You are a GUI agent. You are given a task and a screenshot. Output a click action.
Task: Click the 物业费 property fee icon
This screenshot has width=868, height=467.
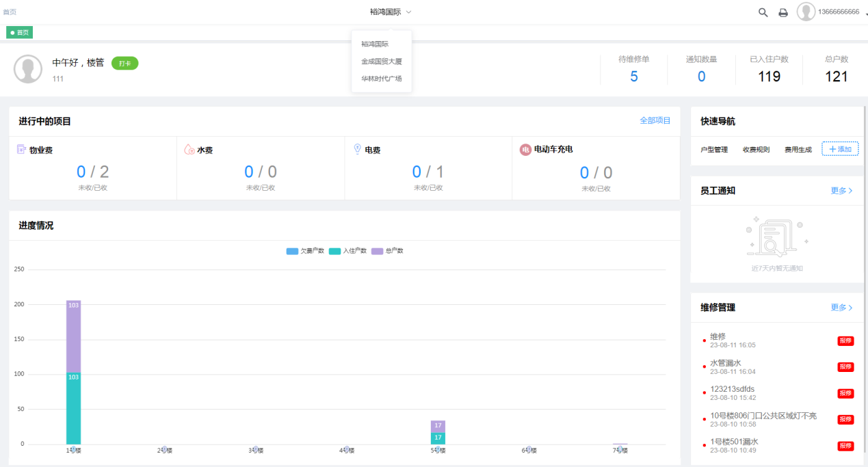point(21,149)
